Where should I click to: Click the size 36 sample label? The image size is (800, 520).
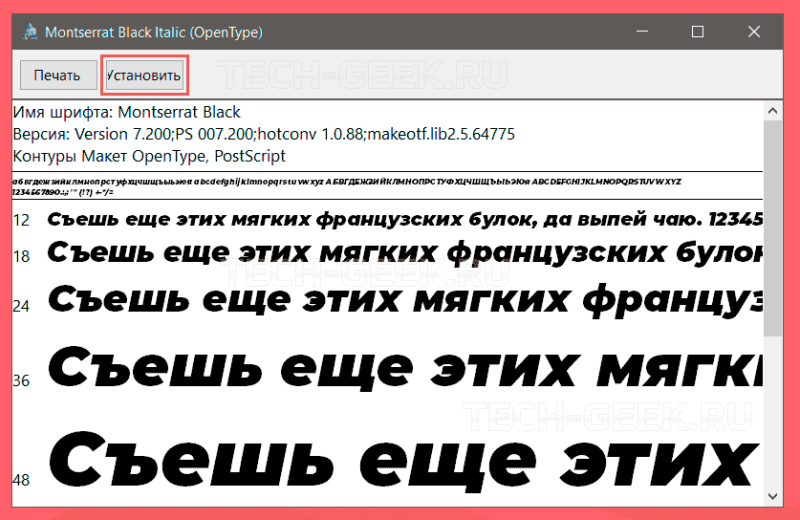pyautogui.click(x=21, y=381)
